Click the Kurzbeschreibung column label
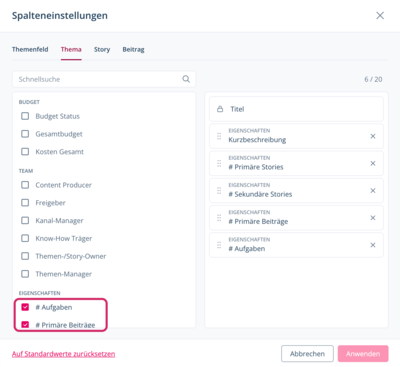400x367 pixels. coord(257,140)
